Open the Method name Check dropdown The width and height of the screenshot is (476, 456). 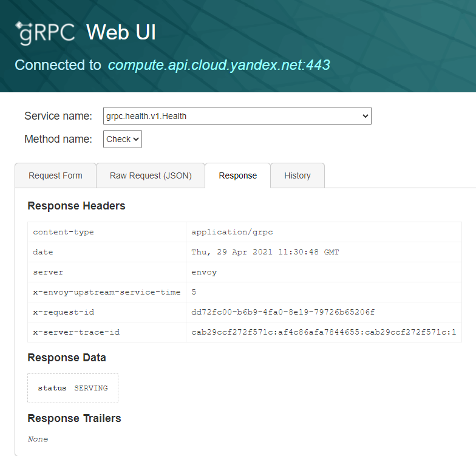123,139
